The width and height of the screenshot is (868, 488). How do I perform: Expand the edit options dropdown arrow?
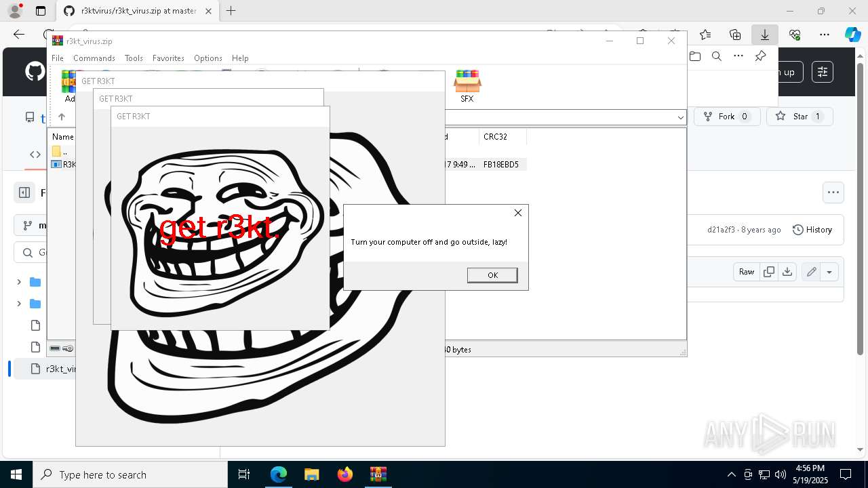(x=829, y=272)
